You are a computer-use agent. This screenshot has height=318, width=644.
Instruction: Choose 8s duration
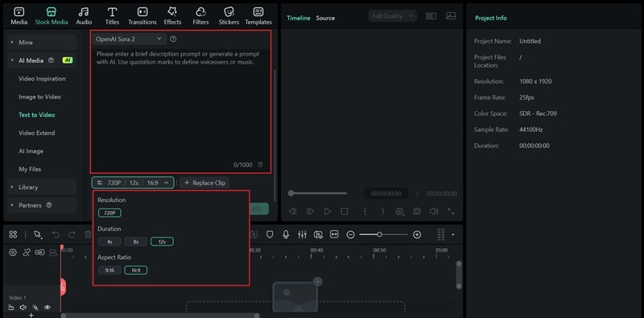[x=136, y=242]
